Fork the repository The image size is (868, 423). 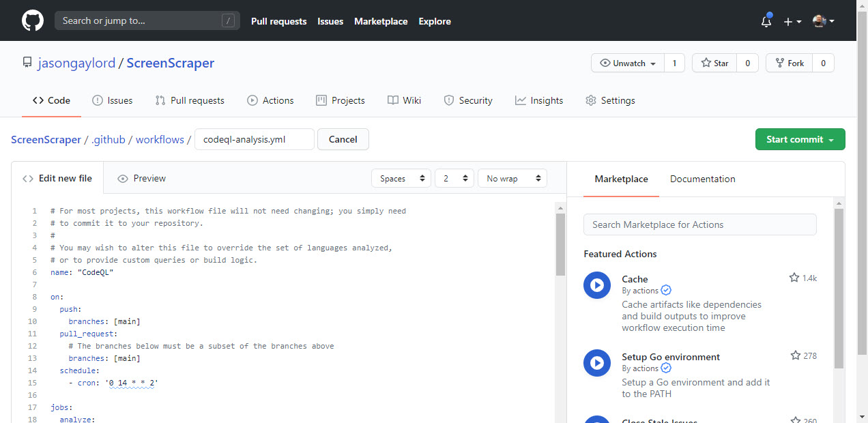(x=789, y=63)
